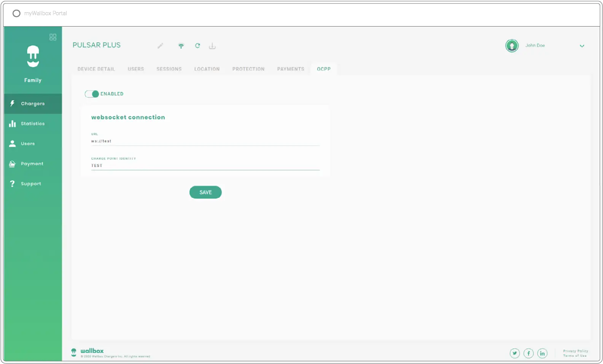Open the Twitter link in footer
The width and height of the screenshot is (603, 364).
tap(515, 353)
